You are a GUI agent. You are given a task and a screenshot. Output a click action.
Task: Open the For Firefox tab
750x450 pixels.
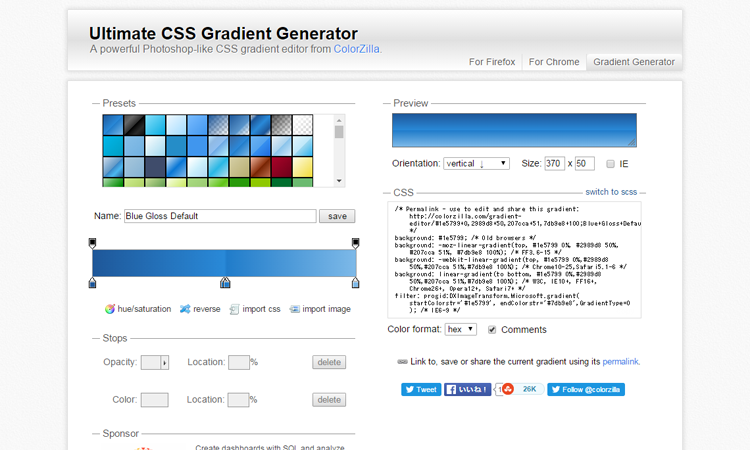pyautogui.click(x=492, y=62)
